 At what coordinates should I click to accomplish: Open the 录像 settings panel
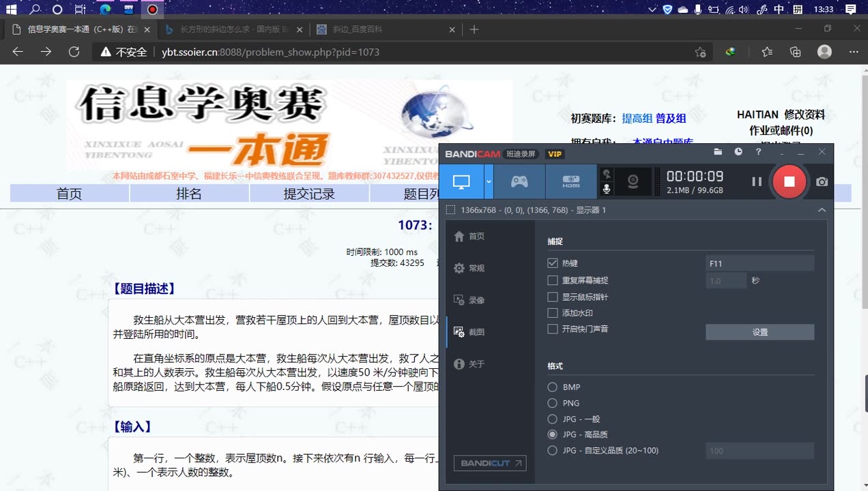click(x=476, y=299)
